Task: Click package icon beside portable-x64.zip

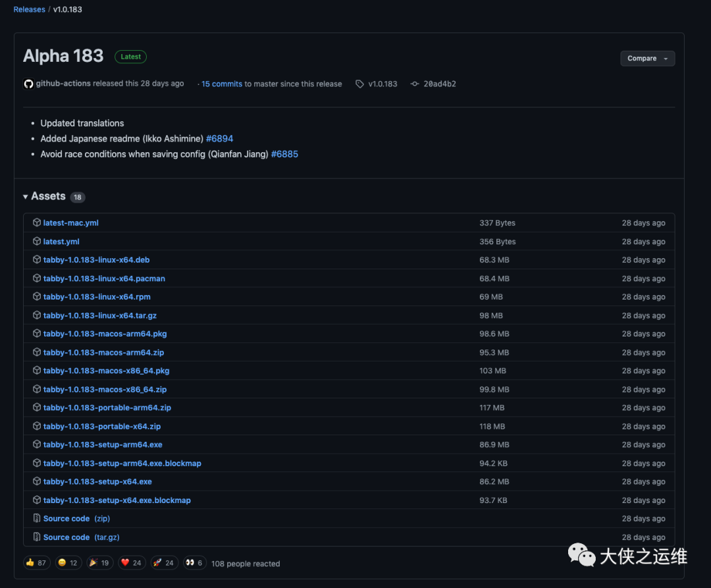Action: (37, 426)
